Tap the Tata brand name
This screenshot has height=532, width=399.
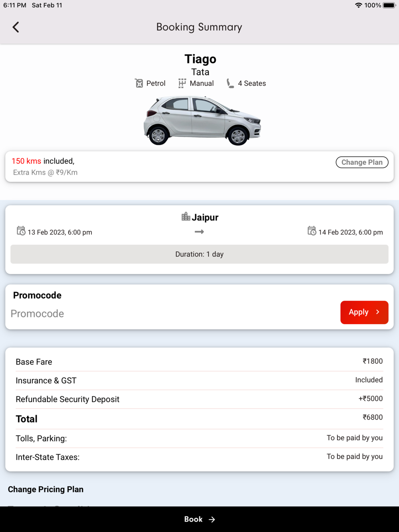point(200,72)
